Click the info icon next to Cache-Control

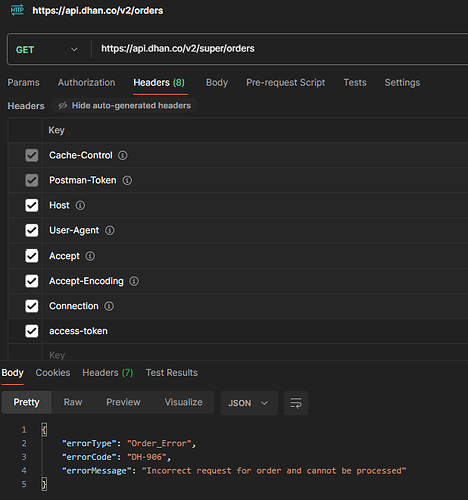[x=123, y=155]
